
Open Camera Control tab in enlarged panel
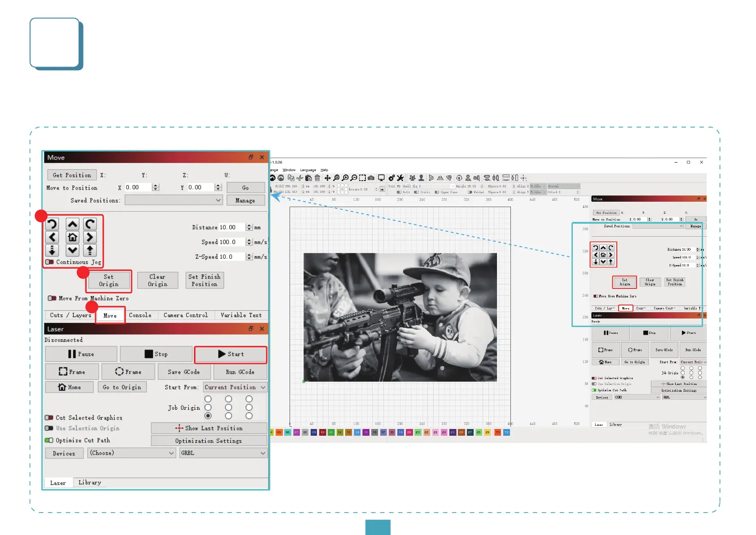click(x=186, y=315)
